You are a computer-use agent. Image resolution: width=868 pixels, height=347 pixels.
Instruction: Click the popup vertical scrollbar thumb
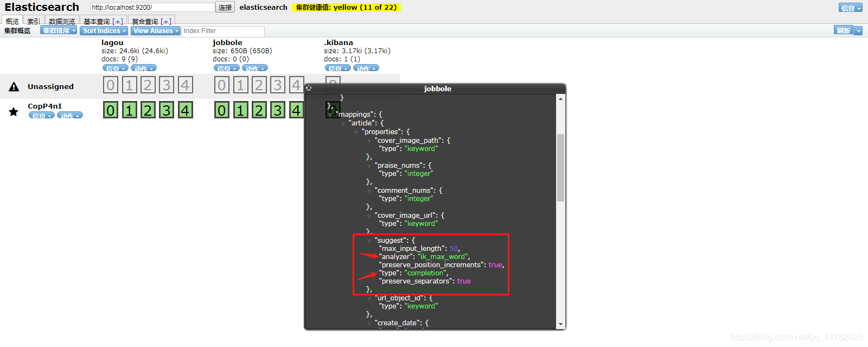click(560, 167)
